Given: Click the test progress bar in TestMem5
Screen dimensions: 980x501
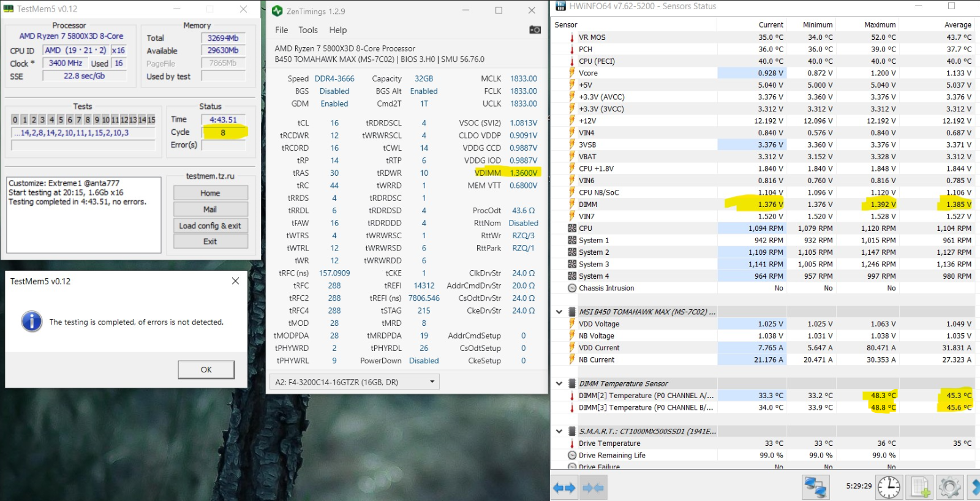Looking at the screenshot, I should 83,145.
